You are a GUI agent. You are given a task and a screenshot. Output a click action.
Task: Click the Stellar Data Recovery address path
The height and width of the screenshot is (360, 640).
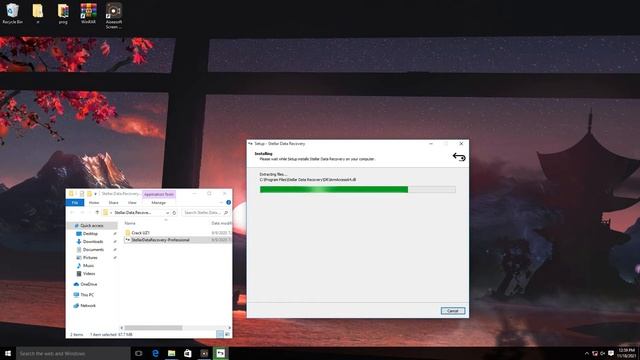(133, 213)
